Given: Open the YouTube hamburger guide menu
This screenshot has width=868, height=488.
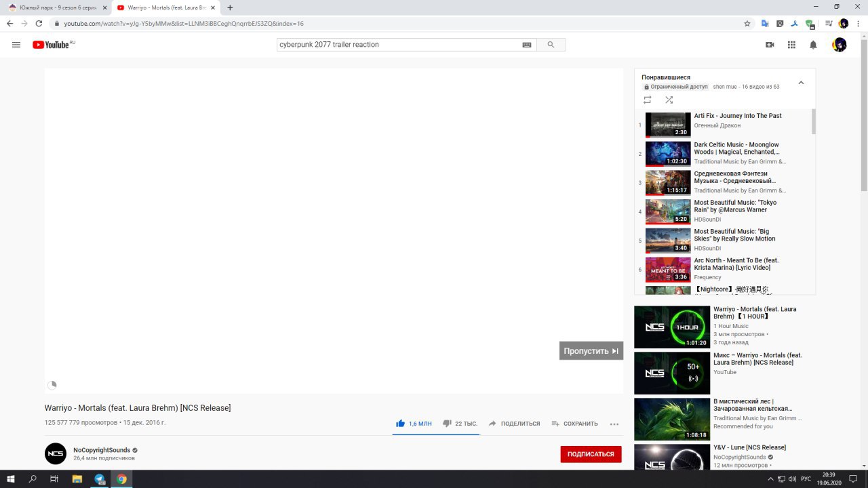Looking at the screenshot, I should [16, 45].
